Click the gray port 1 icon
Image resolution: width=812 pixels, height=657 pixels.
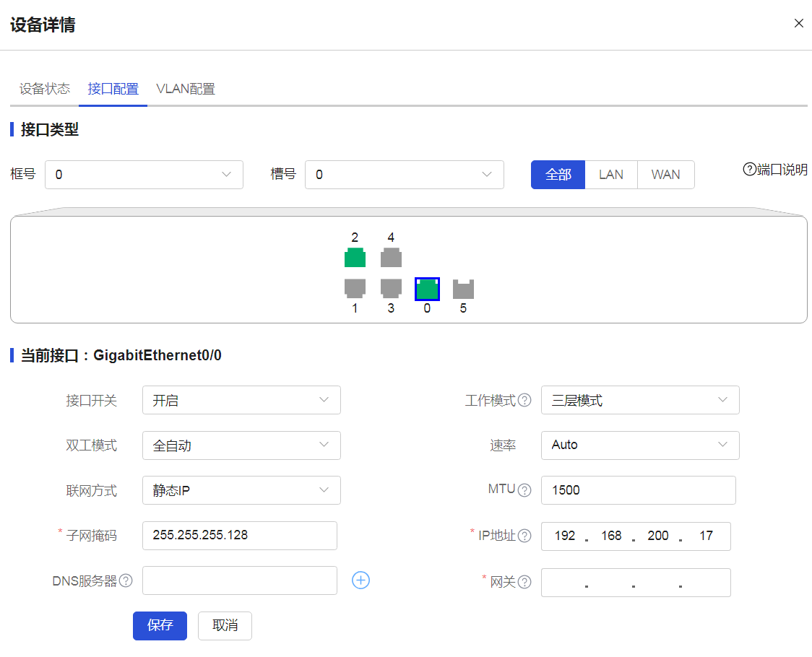pyautogui.click(x=355, y=289)
